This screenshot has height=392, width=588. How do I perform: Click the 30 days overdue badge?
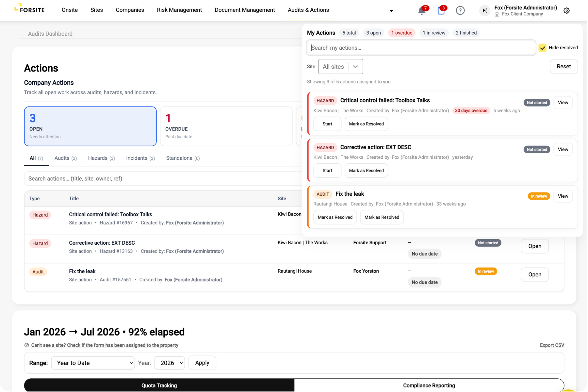click(x=471, y=111)
